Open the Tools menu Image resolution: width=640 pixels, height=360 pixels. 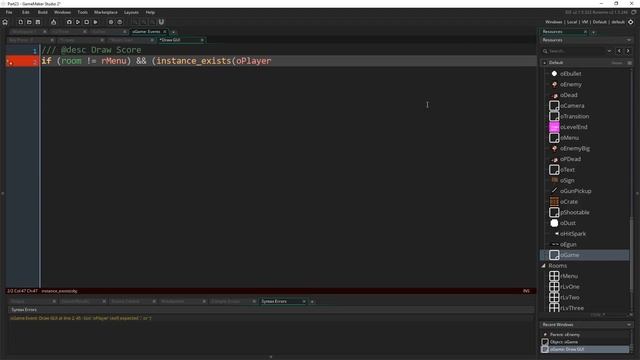[82, 13]
